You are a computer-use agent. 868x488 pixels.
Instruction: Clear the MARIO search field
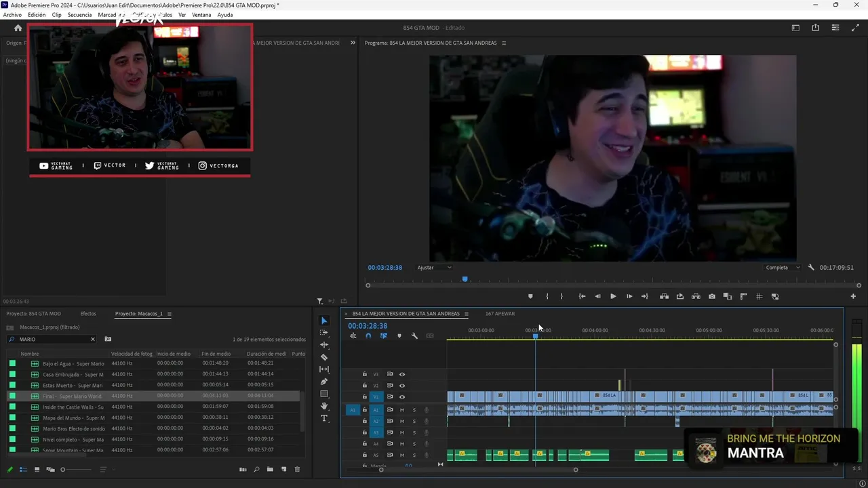[93, 339]
